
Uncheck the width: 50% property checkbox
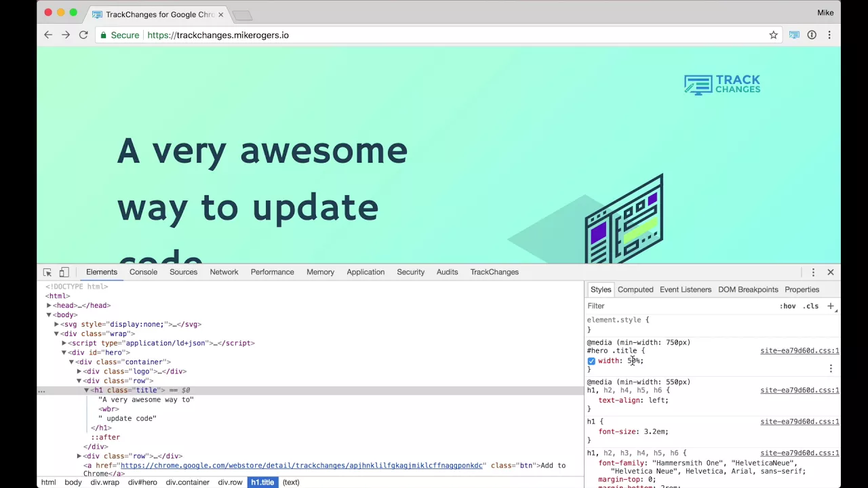591,361
